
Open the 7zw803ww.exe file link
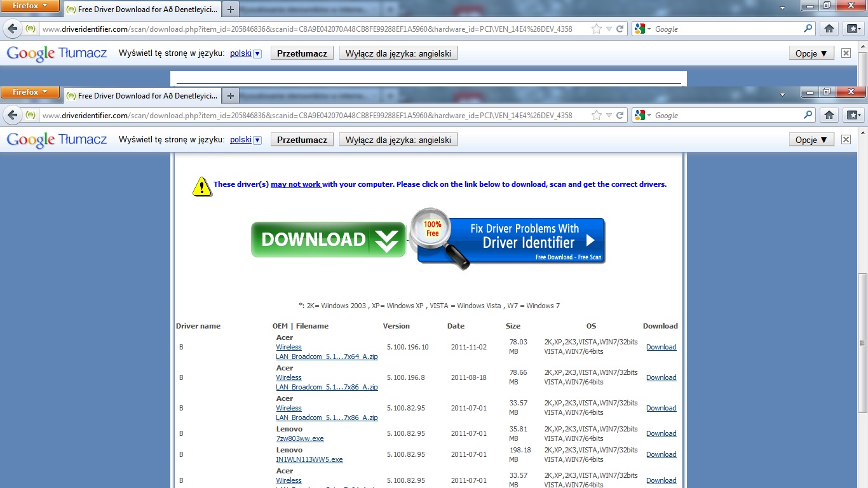coord(300,438)
